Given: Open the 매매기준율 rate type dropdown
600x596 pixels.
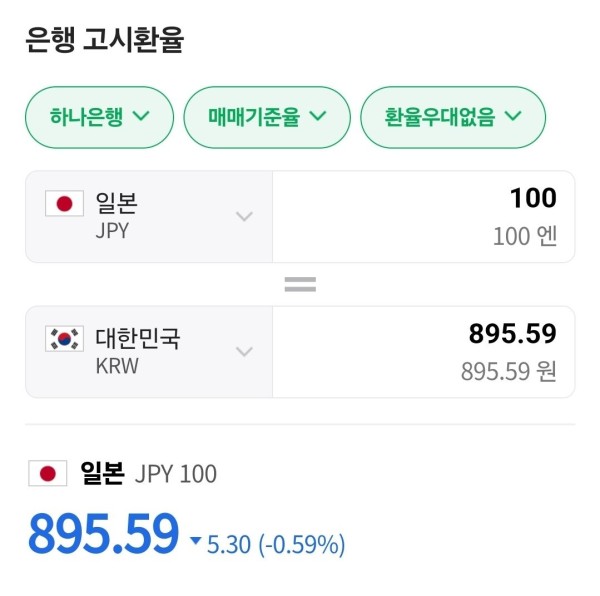Looking at the screenshot, I should click(267, 117).
